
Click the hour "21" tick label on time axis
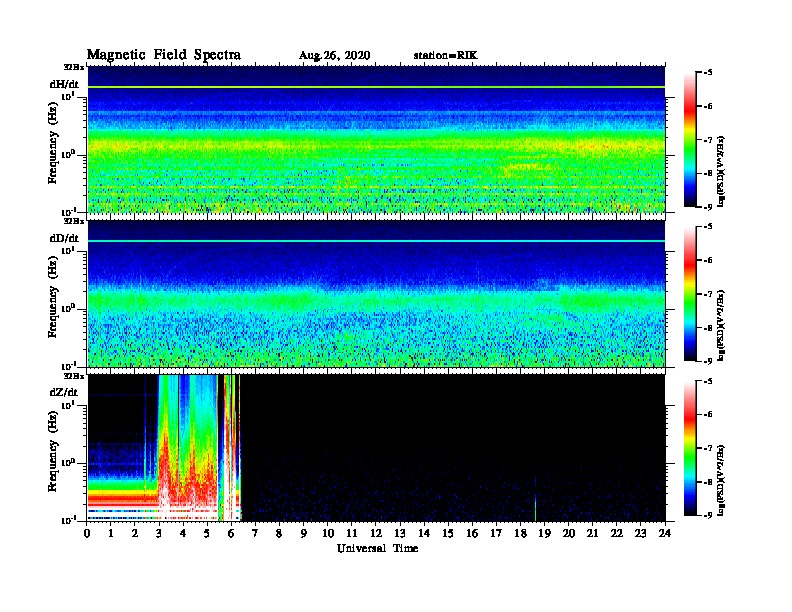click(x=592, y=533)
